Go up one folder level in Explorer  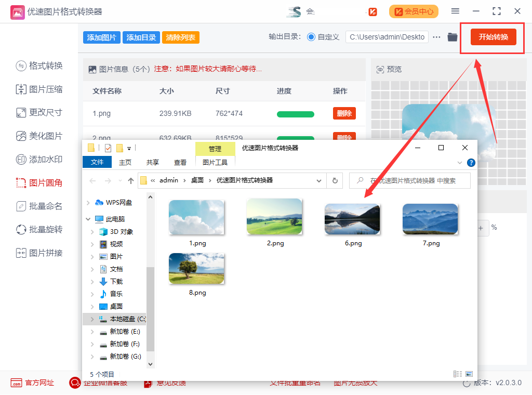click(130, 181)
